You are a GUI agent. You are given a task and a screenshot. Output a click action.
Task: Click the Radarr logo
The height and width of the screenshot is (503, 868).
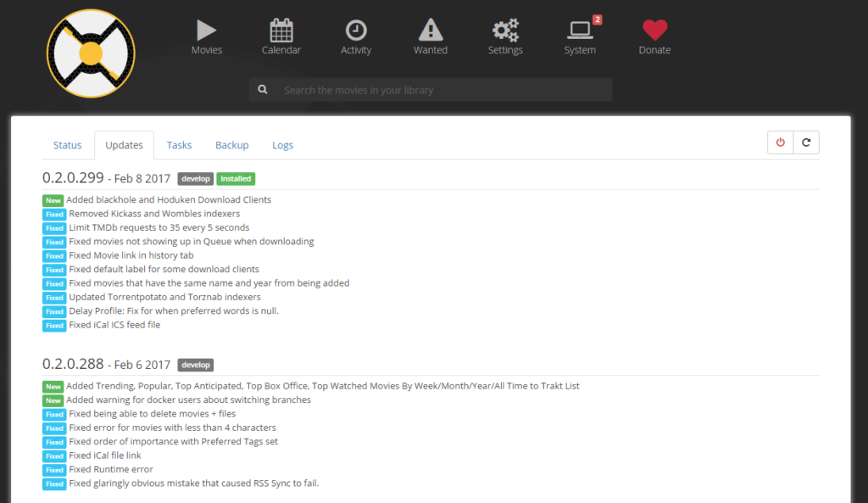tap(91, 53)
